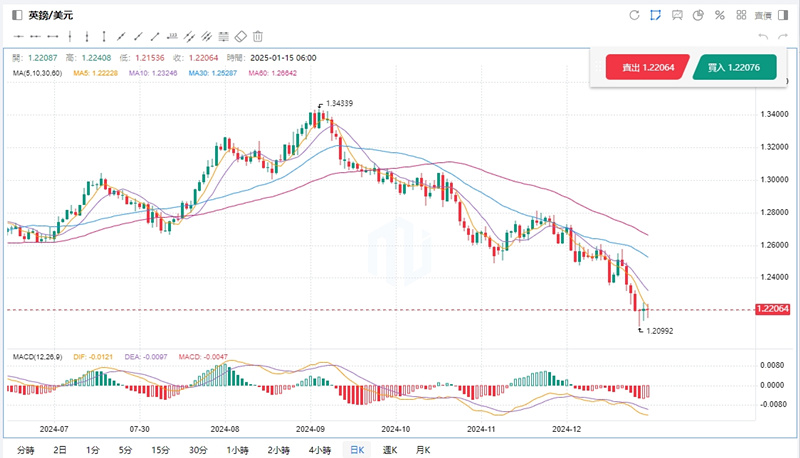
Task: Switch to the 週K timeframe tab
Action: pos(390,450)
